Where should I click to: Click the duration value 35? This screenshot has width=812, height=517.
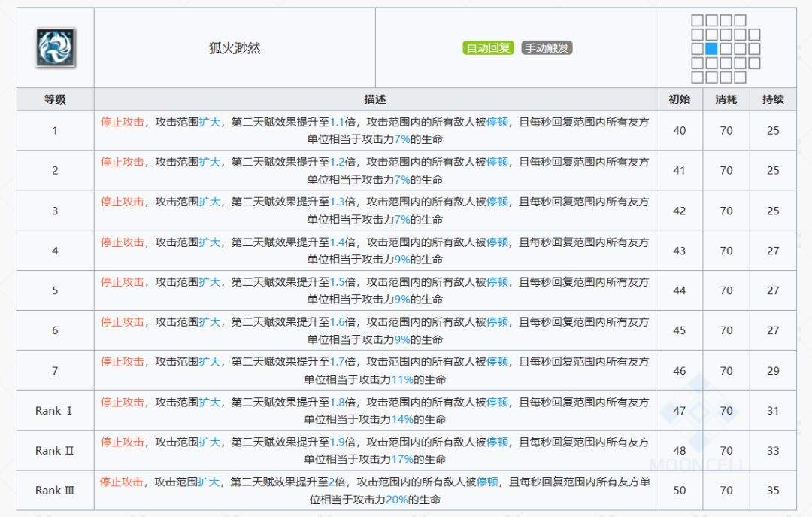tap(773, 491)
